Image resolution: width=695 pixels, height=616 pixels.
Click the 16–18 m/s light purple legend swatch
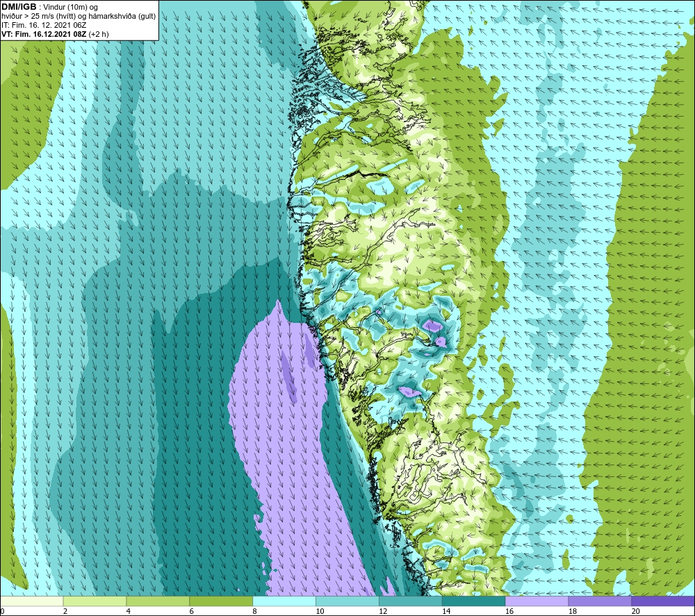pyautogui.click(x=537, y=601)
